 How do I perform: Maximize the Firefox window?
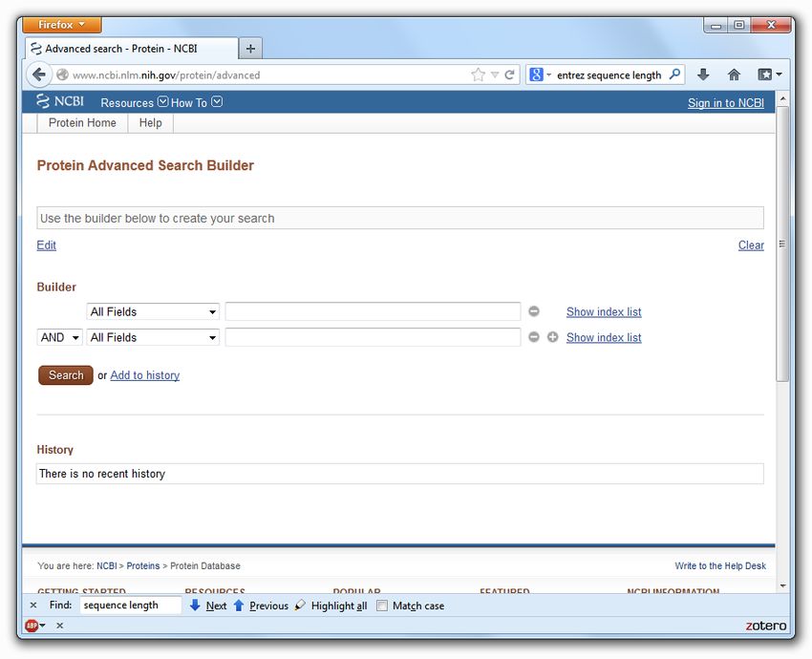[739, 25]
